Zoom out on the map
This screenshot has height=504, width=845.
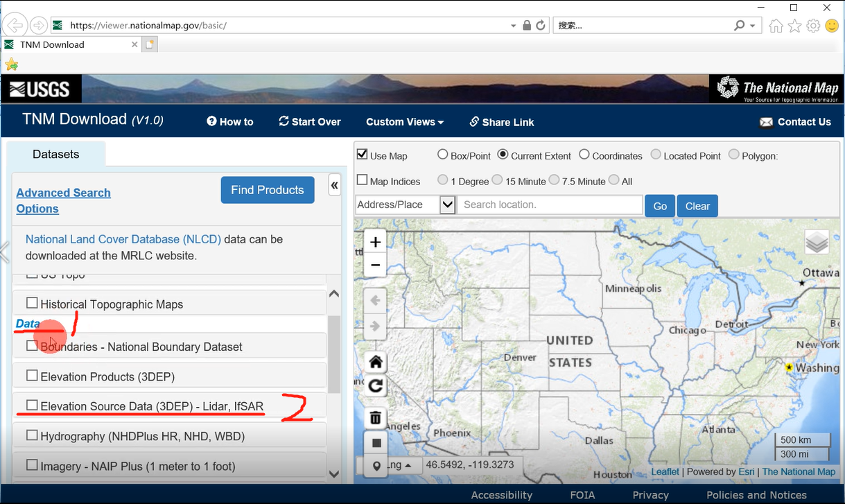[375, 266]
